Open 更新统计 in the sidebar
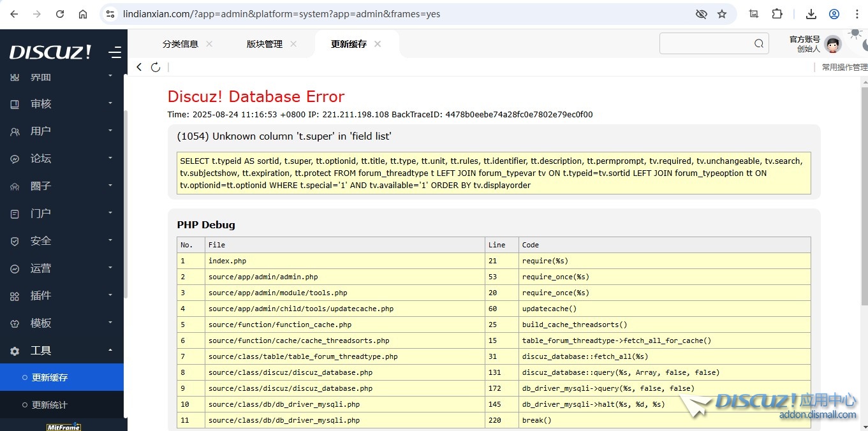868x431 pixels. (x=50, y=405)
